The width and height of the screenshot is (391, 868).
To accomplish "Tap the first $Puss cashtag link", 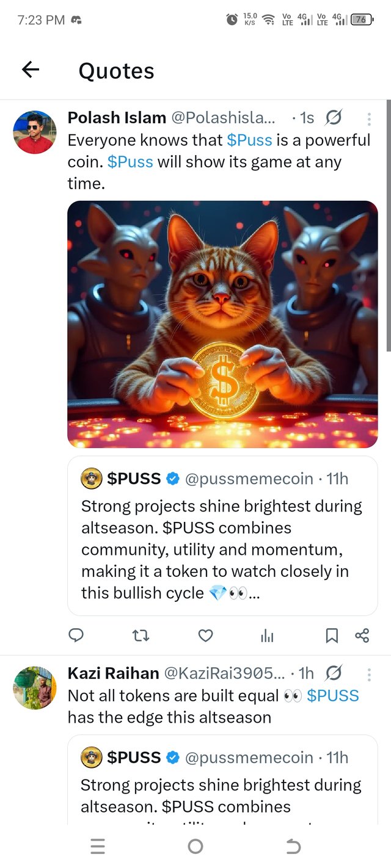I will pos(249,140).
